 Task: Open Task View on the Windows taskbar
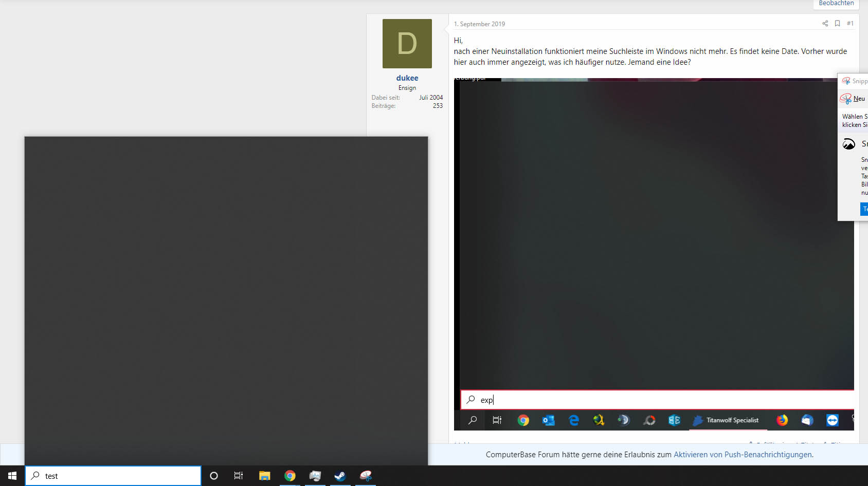click(x=239, y=476)
